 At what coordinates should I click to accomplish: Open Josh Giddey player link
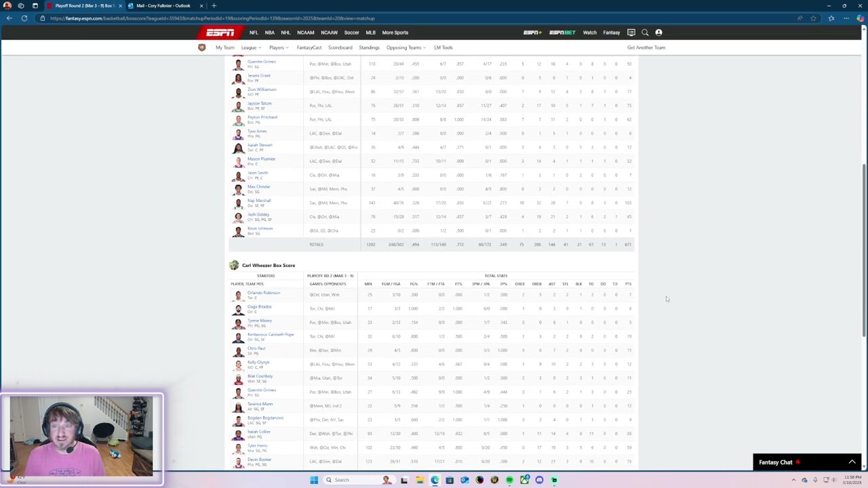pos(258,214)
